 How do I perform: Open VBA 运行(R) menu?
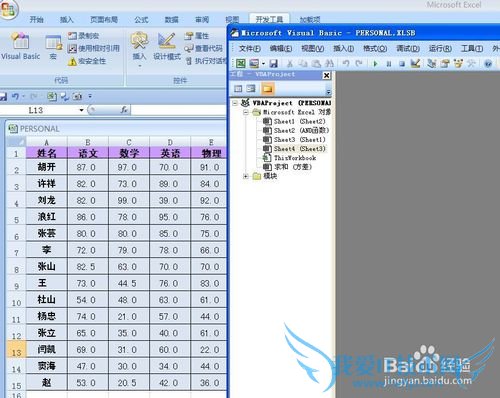point(440,49)
